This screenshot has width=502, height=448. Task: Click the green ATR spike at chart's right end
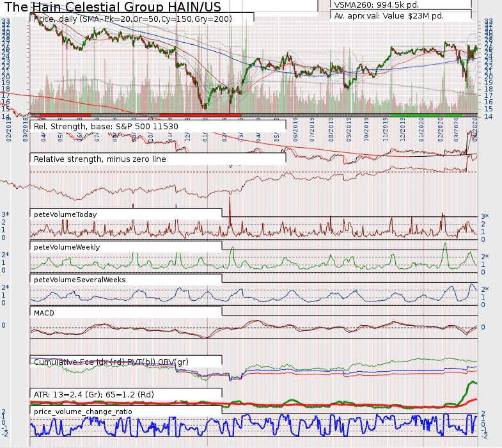pyautogui.click(x=471, y=383)
